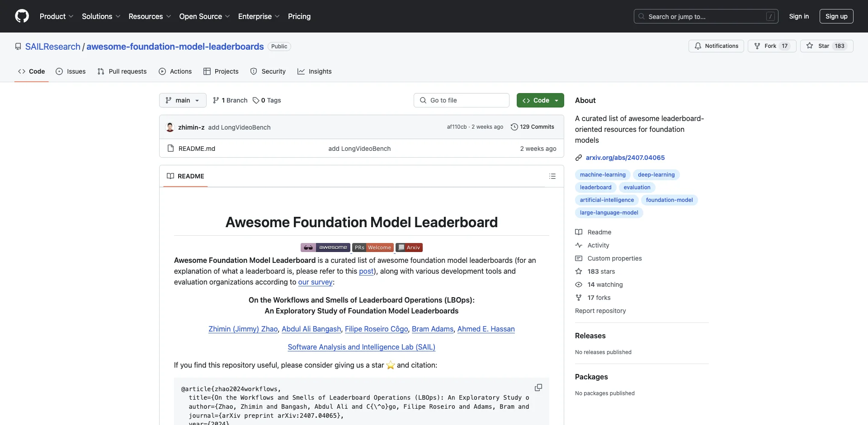The height and width of the screenshot is (425, 868).
Task: Click the foundation-model topic tag
Action: [669, 200]
